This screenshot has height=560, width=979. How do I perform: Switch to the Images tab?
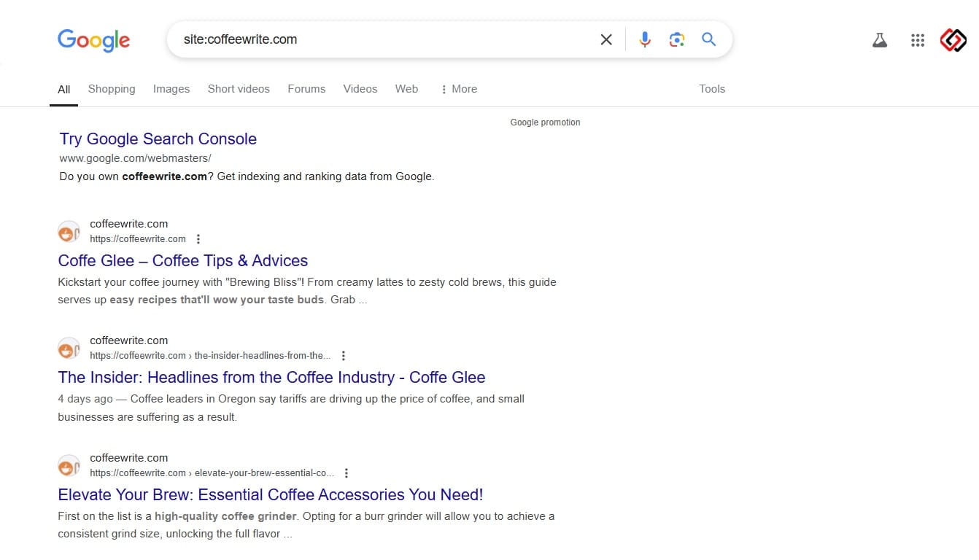(x=171, y=89)
